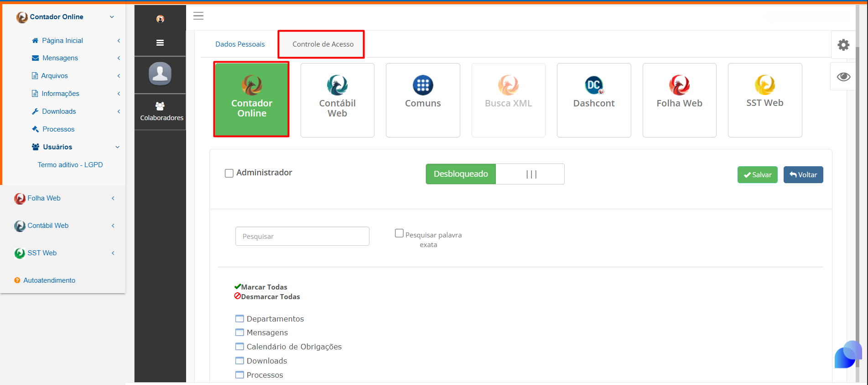This screenshot has height=385, width=868.
Task: Expand the Página Inicial chevron
Action: click(119, 41)
